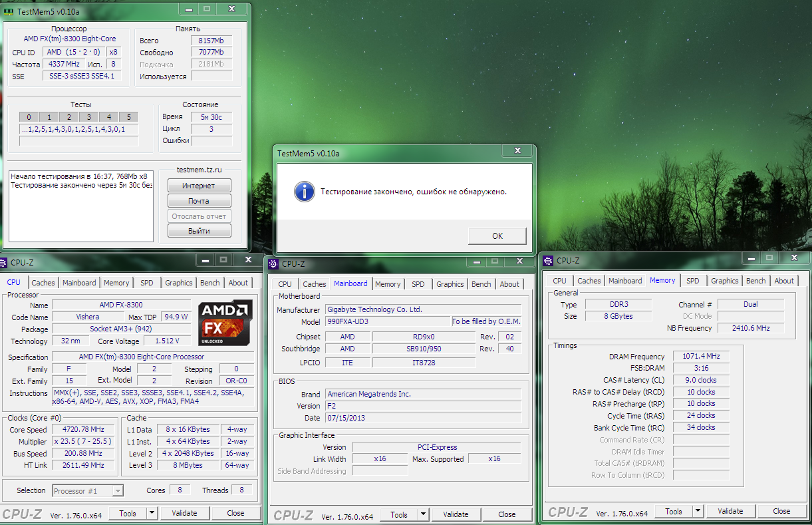Click Validate in the Memory CPU-Z window
Viewport: 812px width, 525px height.
[730, 511]
